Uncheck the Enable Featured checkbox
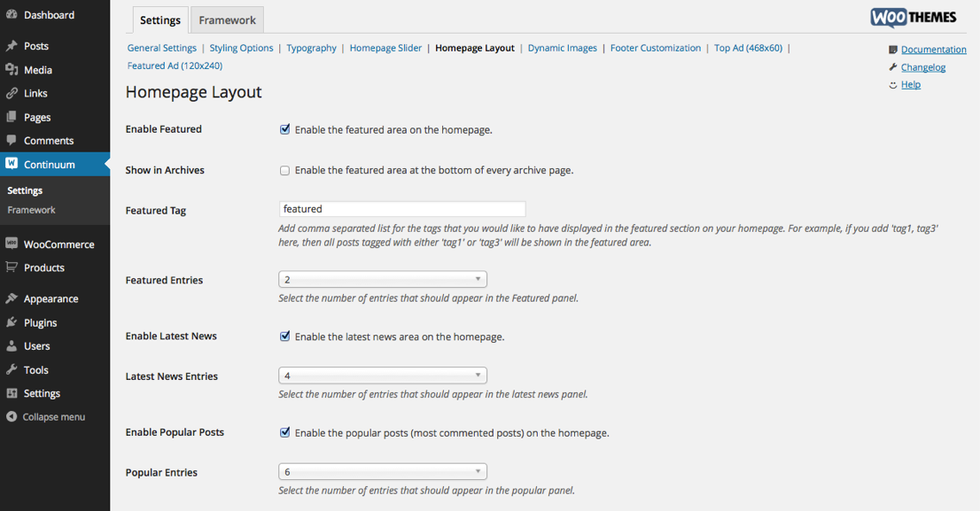This screenshot has height=511, width=980. point(285,129)
